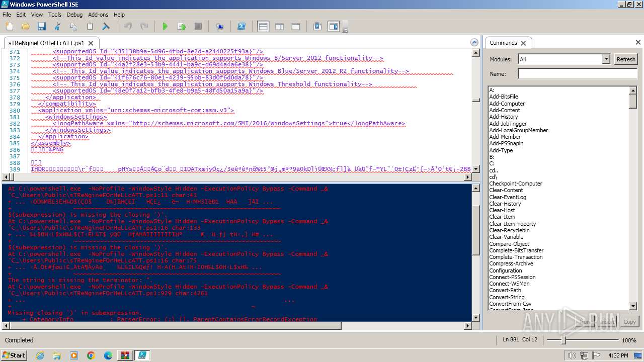Screen dimensions: 644x362
Task: Redo the edit with the toolbar arrow
Action: (144, 27)
